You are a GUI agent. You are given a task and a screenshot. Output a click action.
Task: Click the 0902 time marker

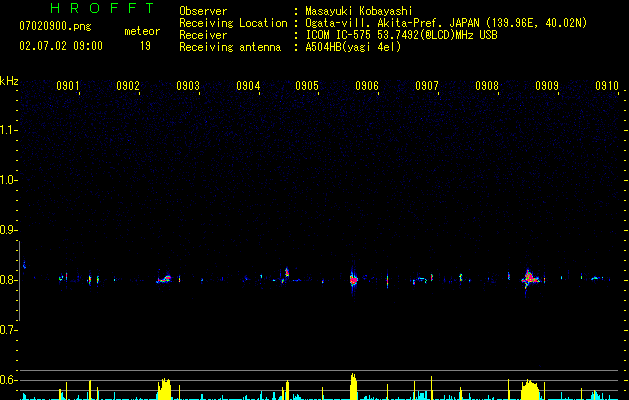pos(128,86)
